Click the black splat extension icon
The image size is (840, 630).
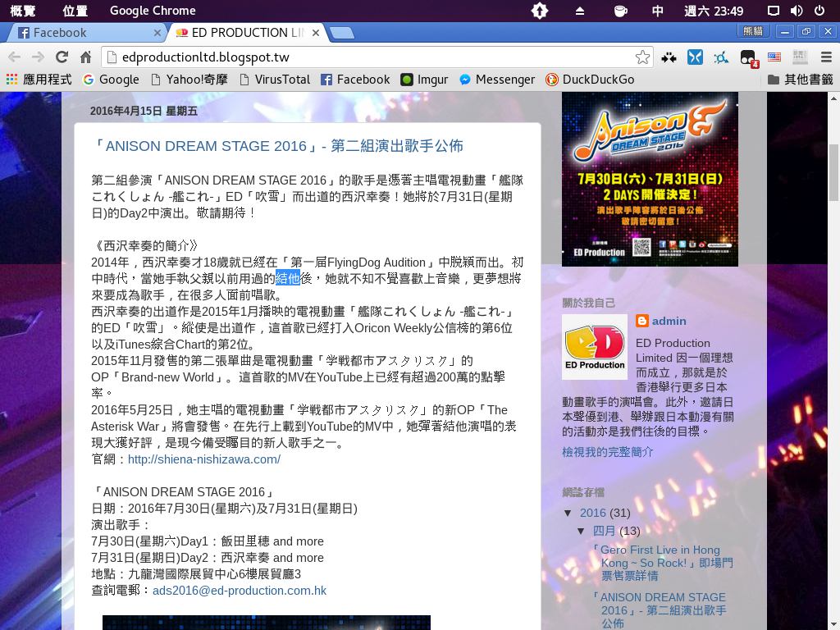(x=669, y=57)
